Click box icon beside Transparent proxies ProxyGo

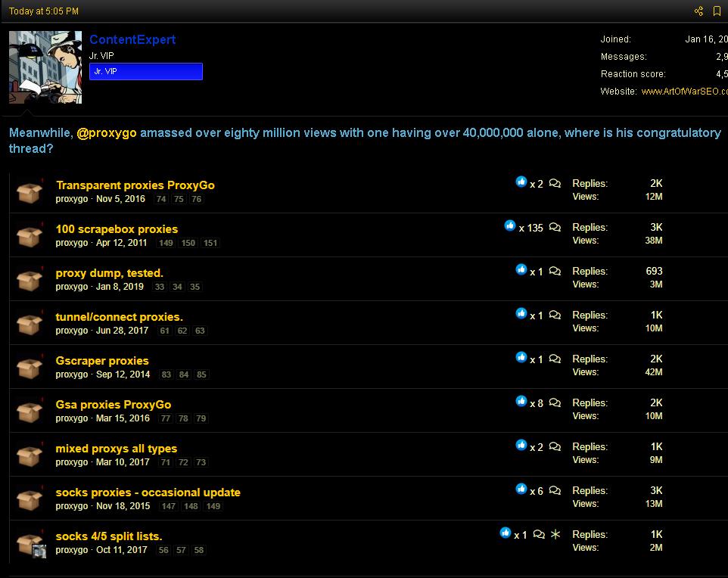coord(30,192)
